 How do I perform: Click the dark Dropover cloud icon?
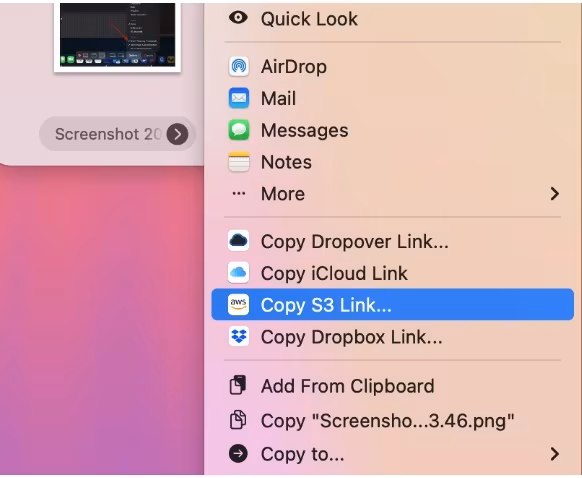(238, 241)
